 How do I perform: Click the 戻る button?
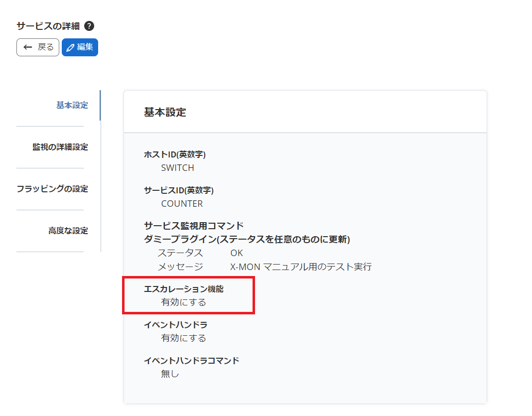37,47
